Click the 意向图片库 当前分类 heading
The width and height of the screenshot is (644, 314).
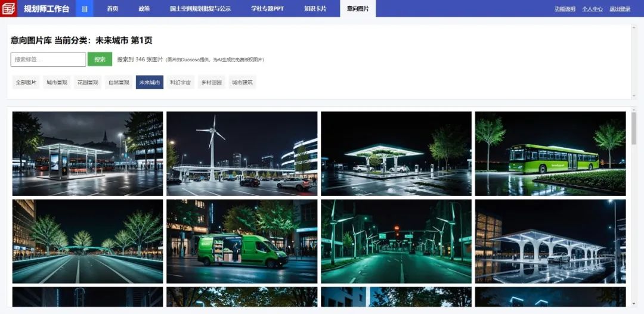[x=81, y=41]
